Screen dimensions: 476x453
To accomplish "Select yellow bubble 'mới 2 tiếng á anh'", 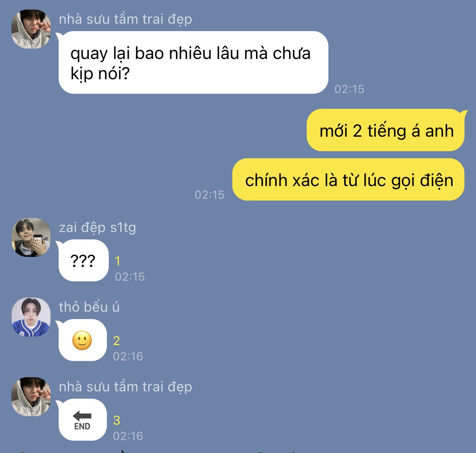I will click(x=386, y=130).
